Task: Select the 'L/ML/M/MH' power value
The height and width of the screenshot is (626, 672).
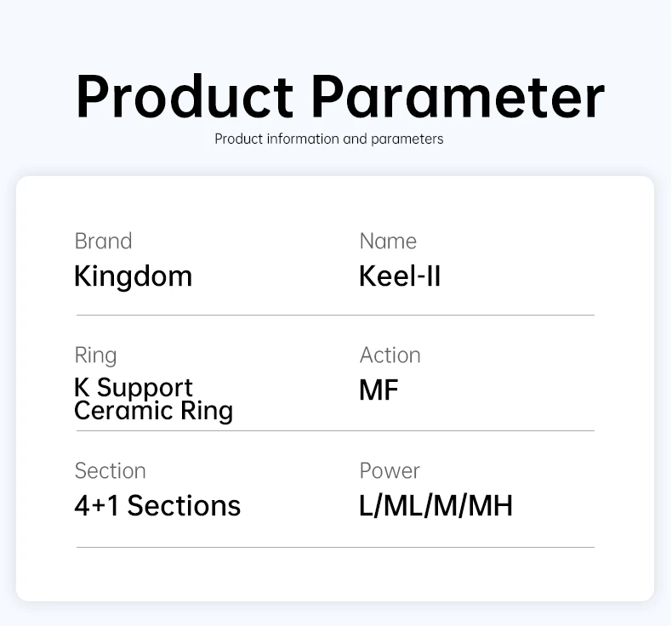Action: point(436,506)
